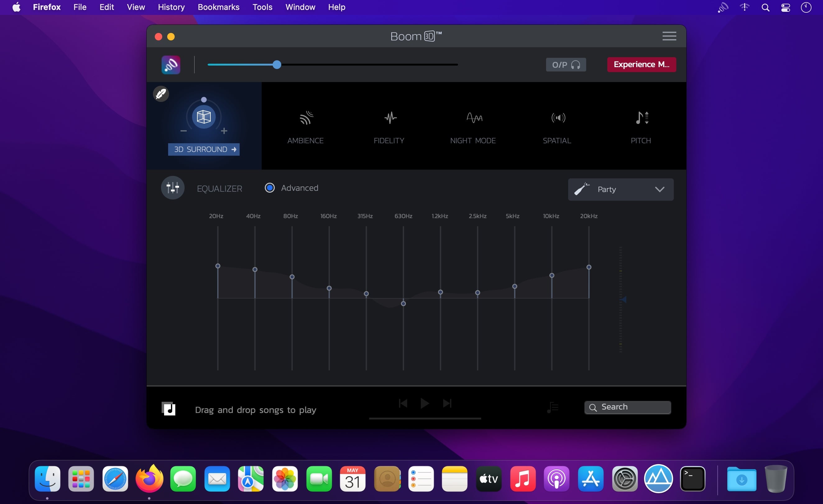Open Music app from the Dock
The image size is (823, 504).
[x=523, y=479]
